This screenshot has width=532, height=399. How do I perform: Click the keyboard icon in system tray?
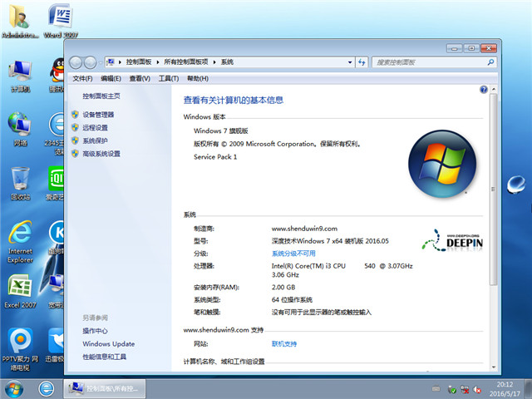tap(436, 389)
